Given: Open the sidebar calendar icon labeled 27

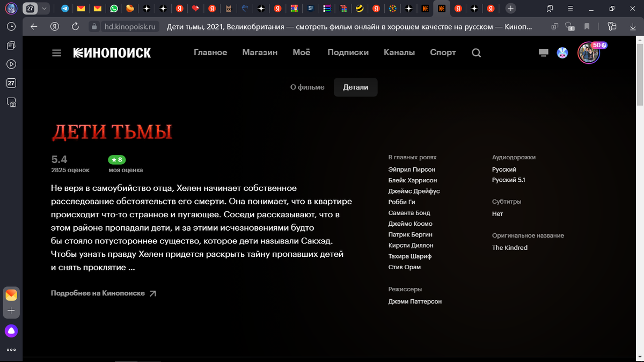Looking at the screenshot, I should coord(11,83).
